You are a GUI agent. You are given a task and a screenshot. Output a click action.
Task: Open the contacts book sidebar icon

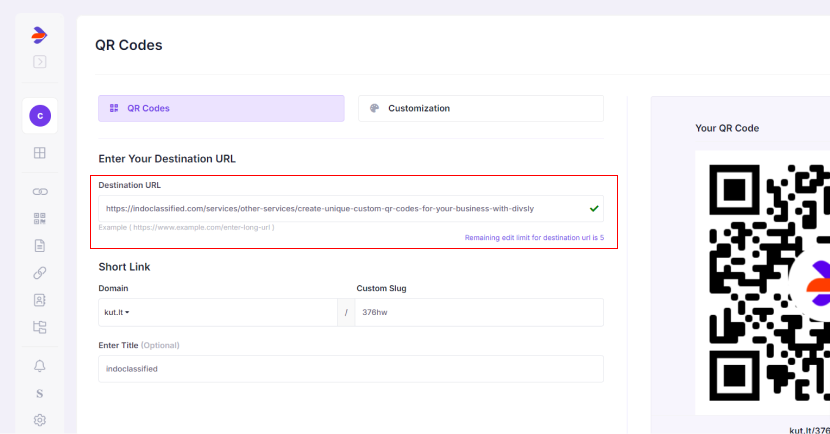point(40,300)
